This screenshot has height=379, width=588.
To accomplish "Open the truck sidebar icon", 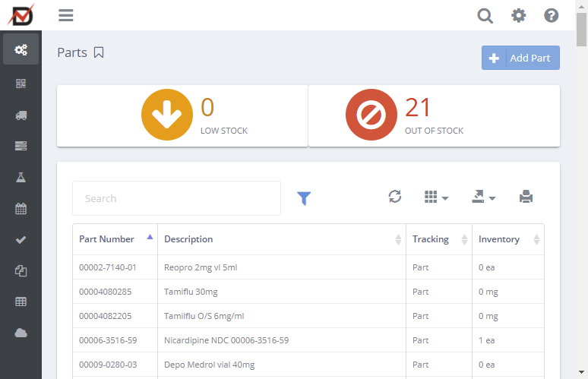I will (21, 115).
